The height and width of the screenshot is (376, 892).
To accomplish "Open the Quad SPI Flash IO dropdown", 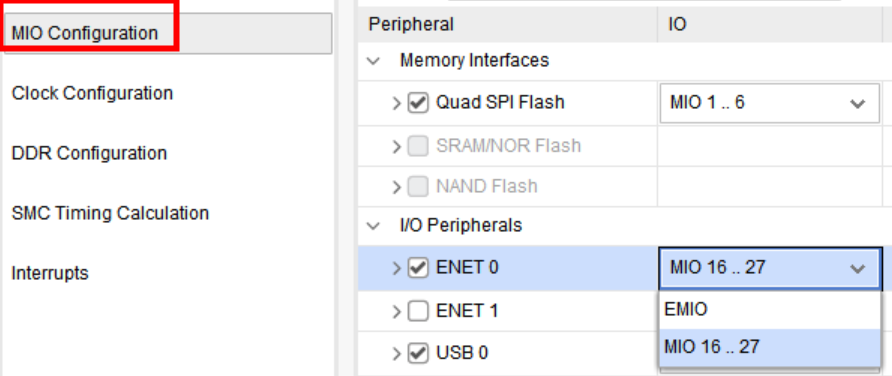I will 770,104.
